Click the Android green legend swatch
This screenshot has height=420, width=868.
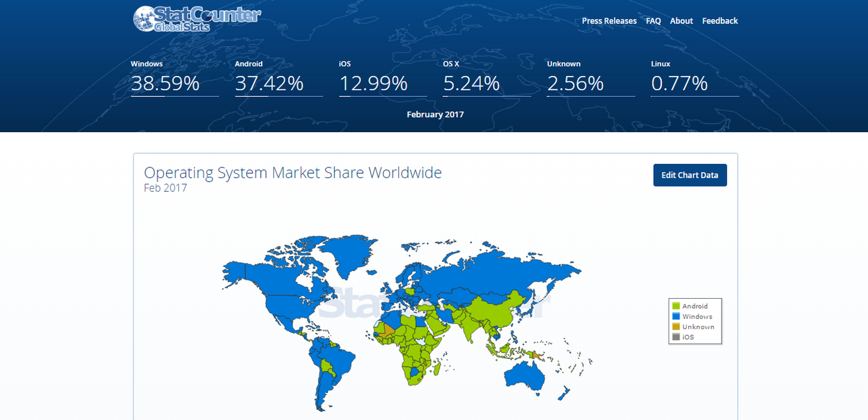pos(675,306)
